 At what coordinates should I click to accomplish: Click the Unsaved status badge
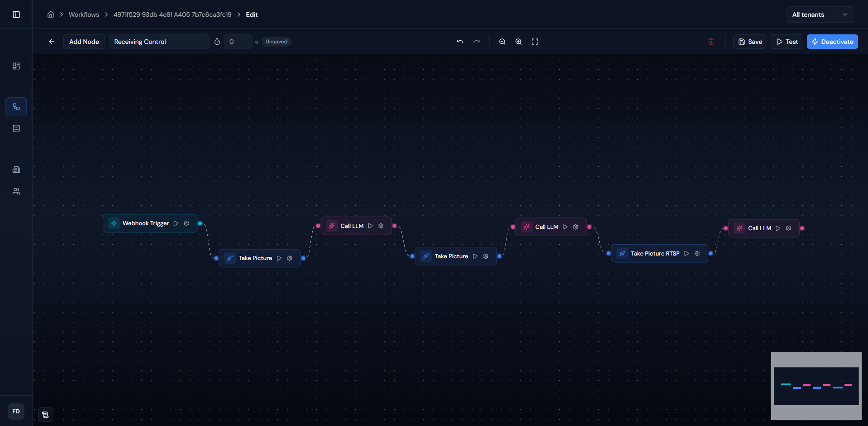[277, 42]
